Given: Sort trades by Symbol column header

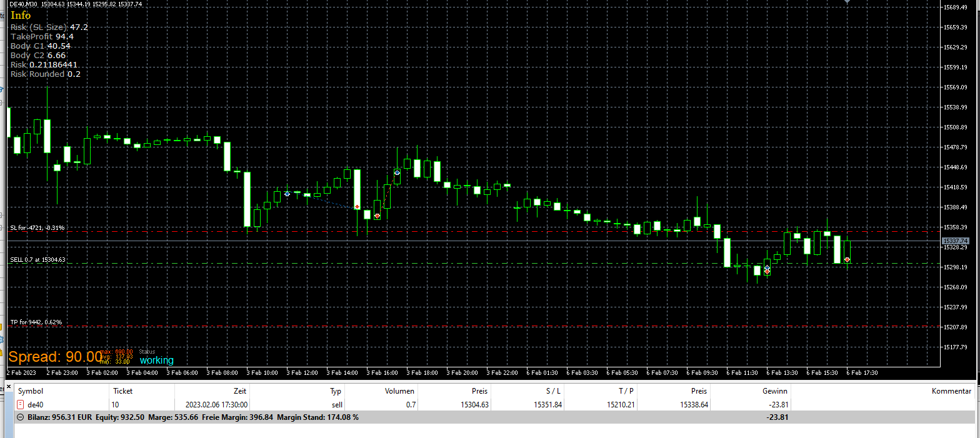Looking at the screenshot, I should pos(30,391).
